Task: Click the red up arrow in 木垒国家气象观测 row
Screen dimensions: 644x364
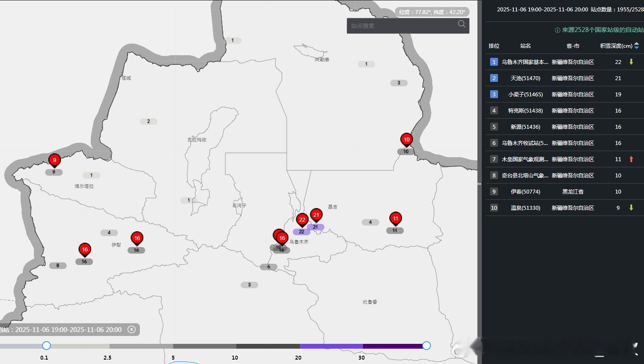Action: pos(631,159)
